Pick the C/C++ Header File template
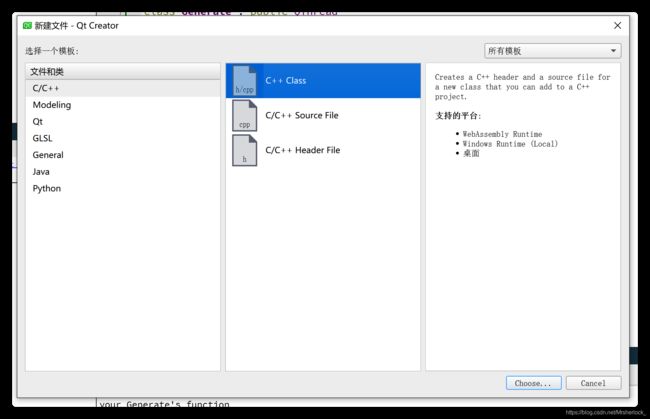The height and width of the screenshot is (419, 650). [323, 150]
